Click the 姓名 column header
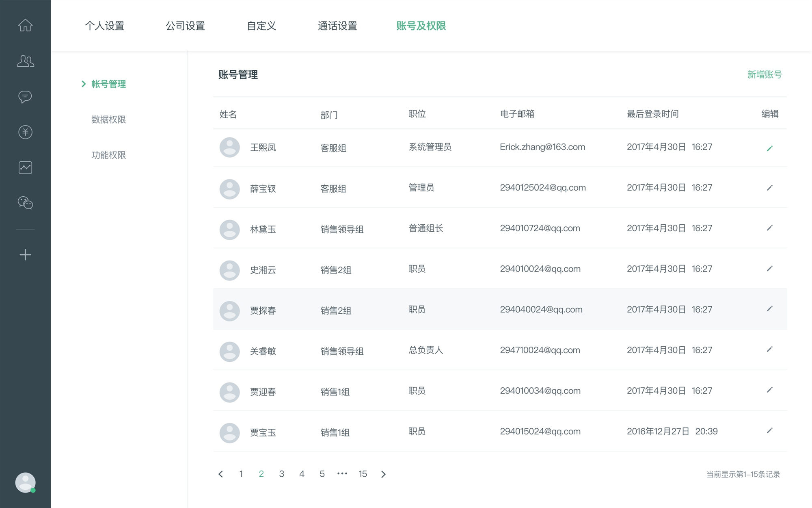Screen dimensions: 812x508 pyautogui.click(x=228, y=114)
